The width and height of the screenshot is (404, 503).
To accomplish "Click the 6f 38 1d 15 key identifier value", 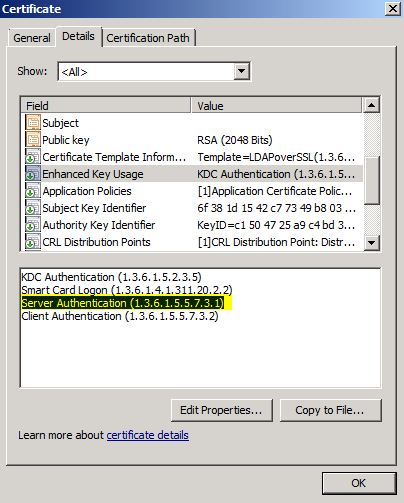I will pos(276,208).
